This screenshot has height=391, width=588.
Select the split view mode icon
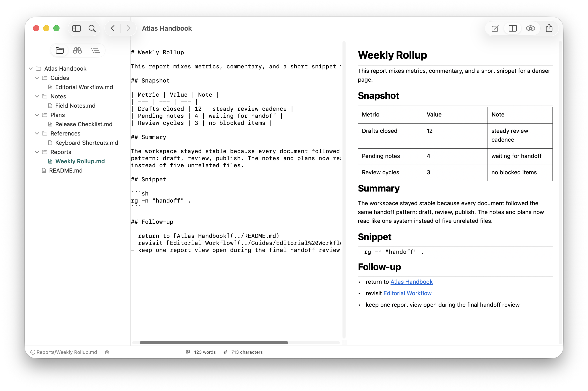coord(513,28)
